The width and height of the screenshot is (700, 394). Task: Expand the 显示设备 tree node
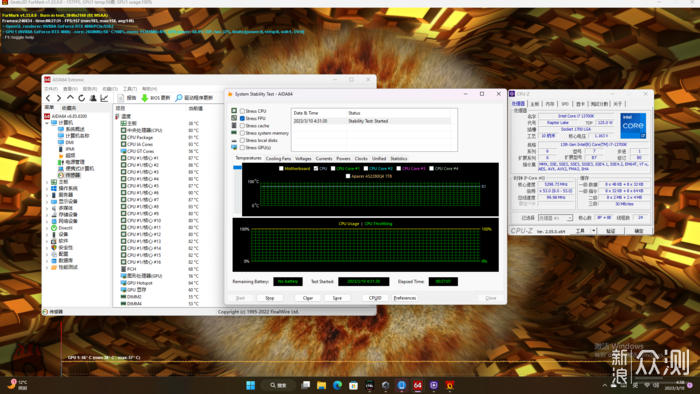click(47, 202)
